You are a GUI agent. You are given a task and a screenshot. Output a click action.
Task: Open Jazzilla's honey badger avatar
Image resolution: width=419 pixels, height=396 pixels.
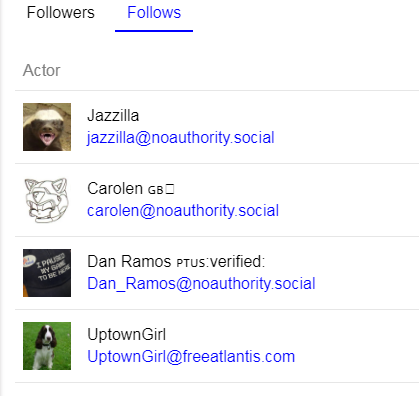coord(47,127)
